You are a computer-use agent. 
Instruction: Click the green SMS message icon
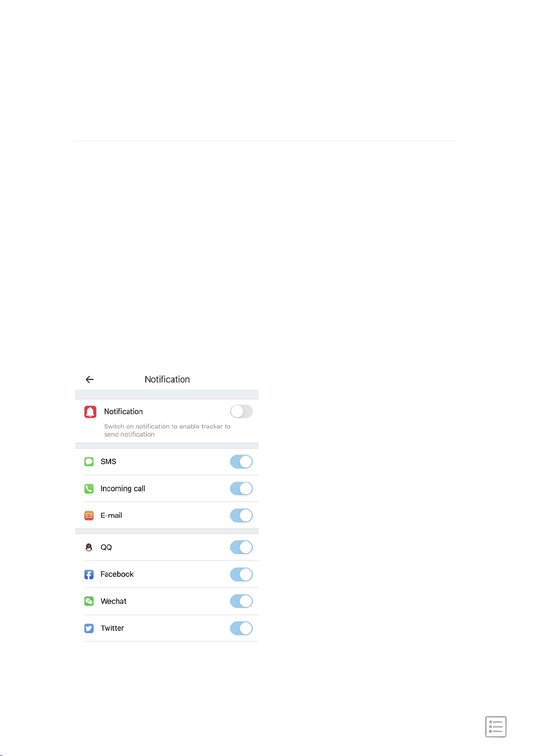(x=89, y=462)
